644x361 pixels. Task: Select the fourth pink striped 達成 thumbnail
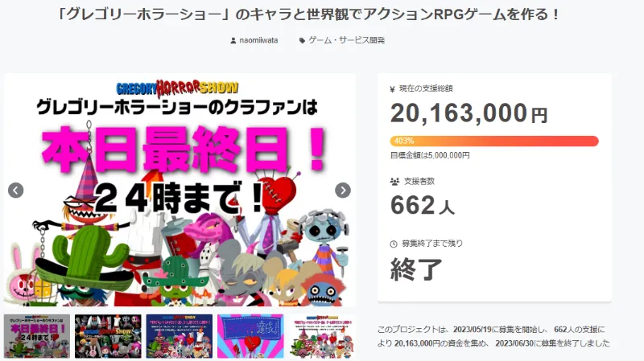tap(250, 336)
